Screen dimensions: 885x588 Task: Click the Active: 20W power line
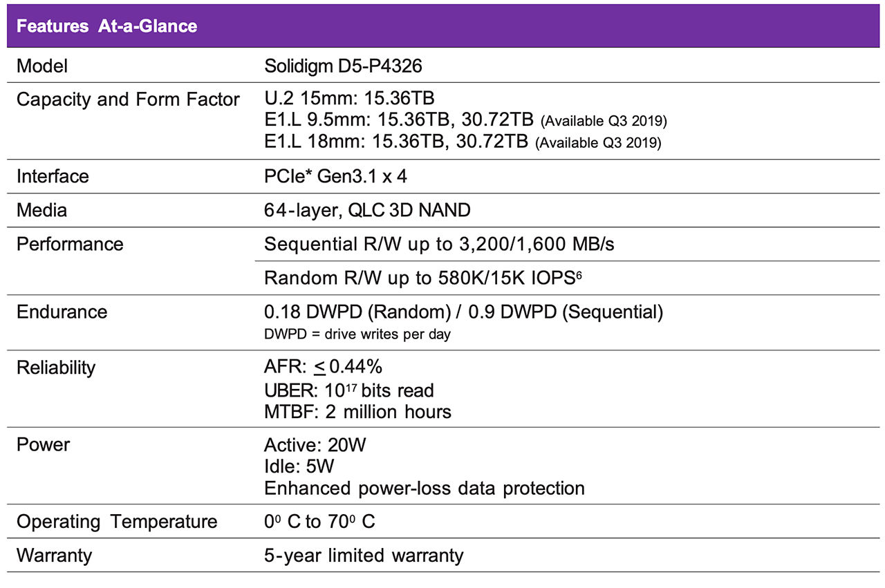coord(315,444)
